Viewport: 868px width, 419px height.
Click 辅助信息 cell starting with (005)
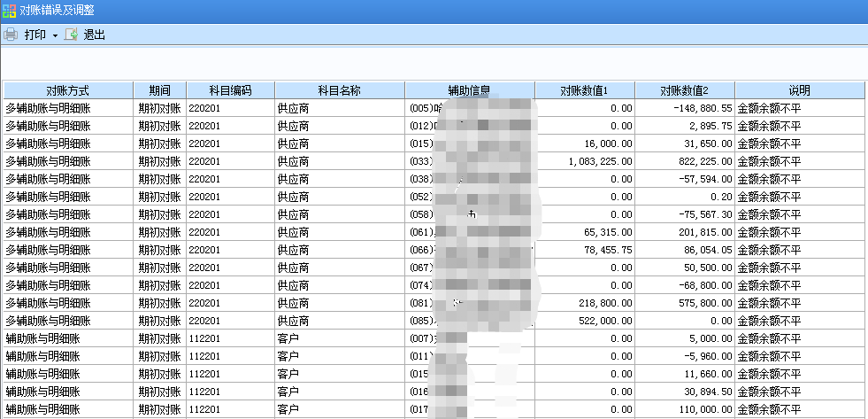coord(470,108)
